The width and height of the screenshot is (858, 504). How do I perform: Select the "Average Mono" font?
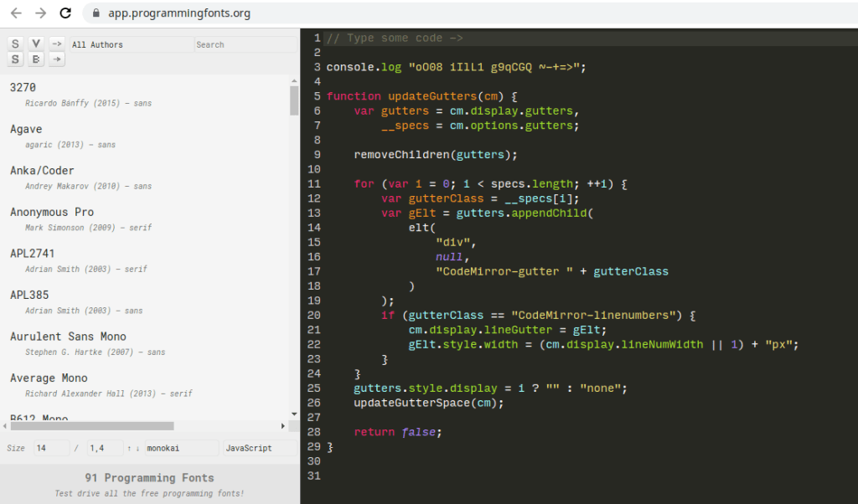49,378
